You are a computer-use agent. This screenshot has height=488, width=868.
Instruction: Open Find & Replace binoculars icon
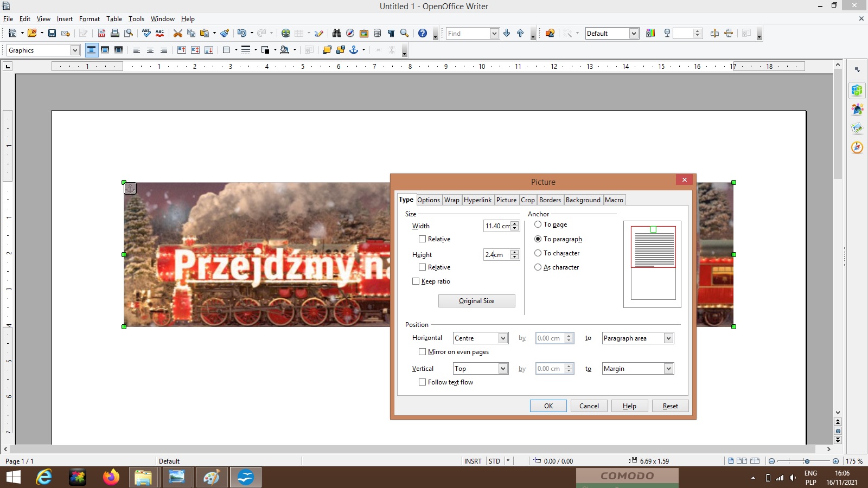click(x=336, y=34)
